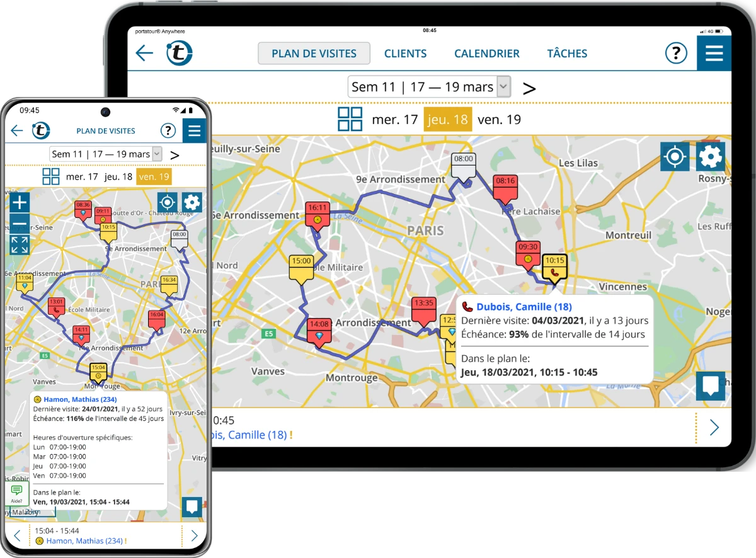
Task: Select jeu. 18 day on tablet
Action: pos(448,119)
